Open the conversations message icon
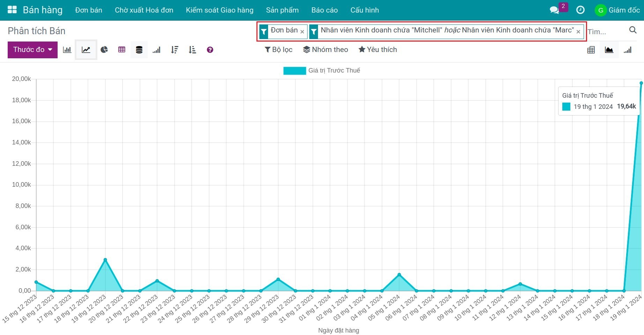Image resolution: width=644 pixels, height=335 pixels. 554,10
